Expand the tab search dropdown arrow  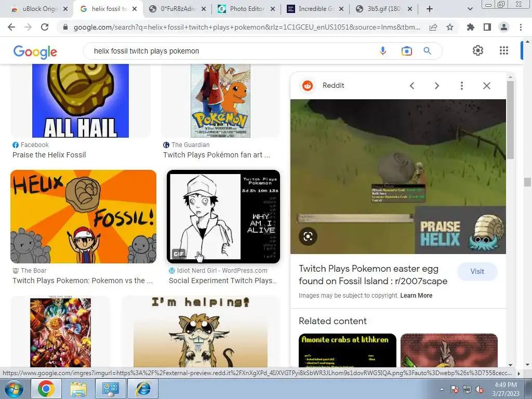point(470,9)
